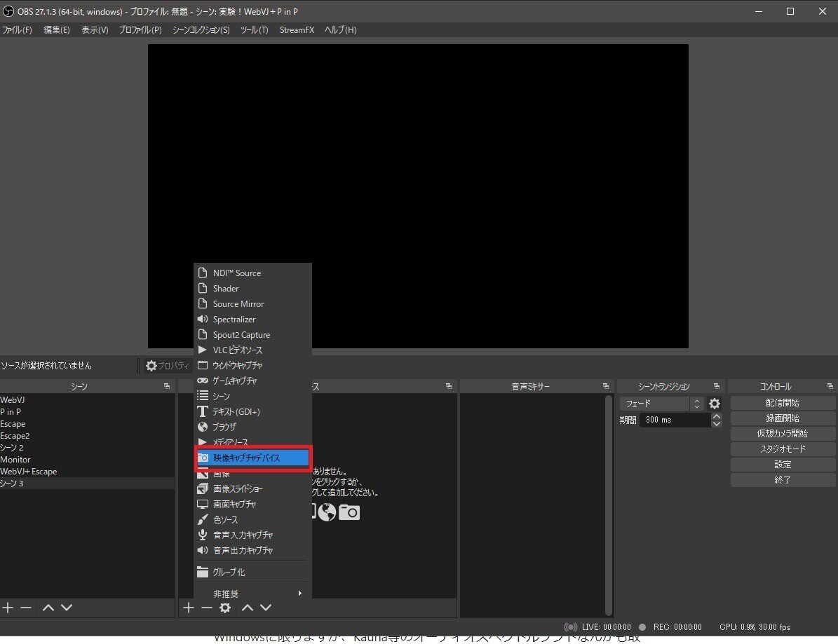Expand the 非推奨 submenu
Screen dimensions: 838x644
252,594
